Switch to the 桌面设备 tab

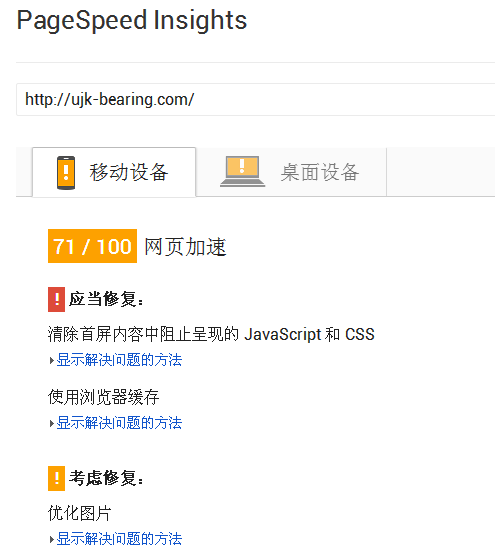(x=291, y=172)
